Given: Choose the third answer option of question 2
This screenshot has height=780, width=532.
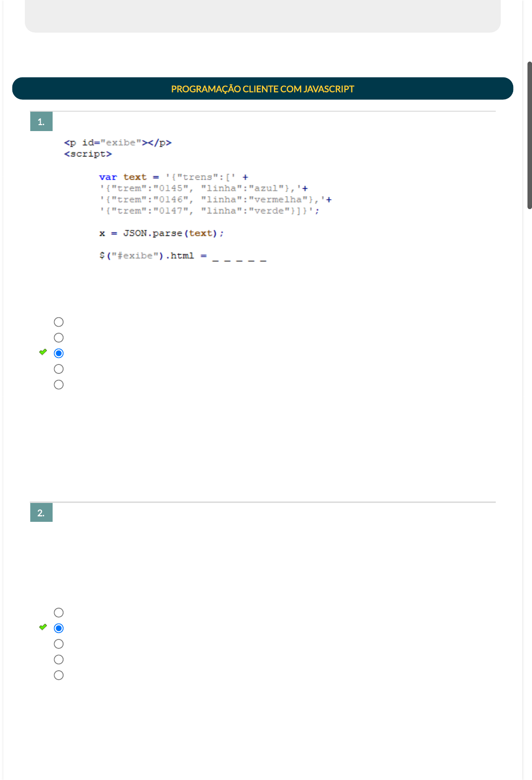Looking at the screenshot, I should tap(59, 644).
